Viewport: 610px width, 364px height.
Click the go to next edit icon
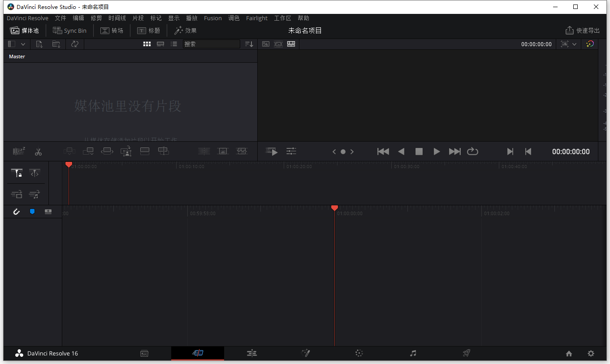pos(510,152)
